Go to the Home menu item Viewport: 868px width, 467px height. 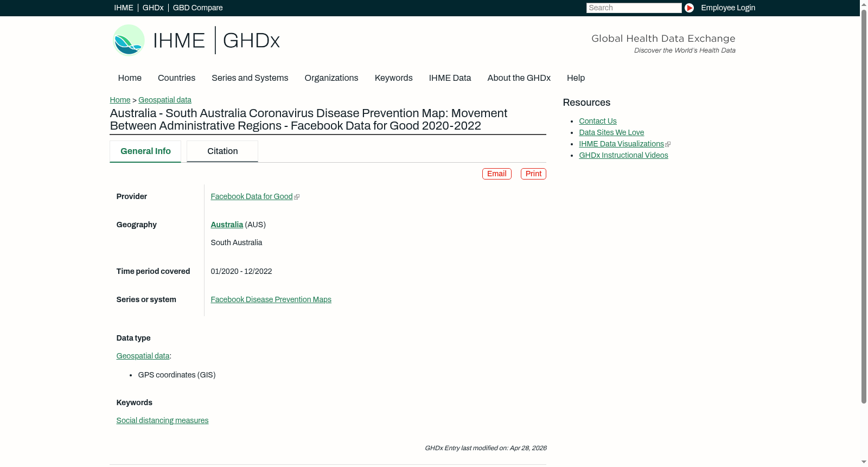[130, 78]
